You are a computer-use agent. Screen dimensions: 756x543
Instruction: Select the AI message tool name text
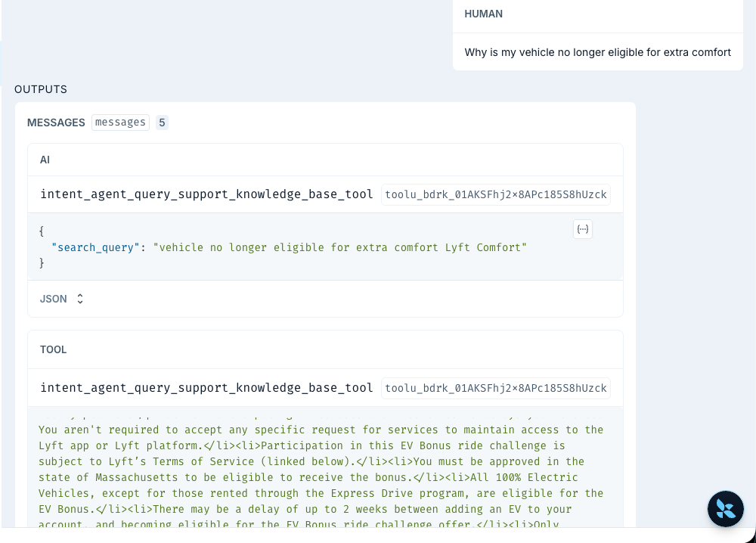(206, 194)
